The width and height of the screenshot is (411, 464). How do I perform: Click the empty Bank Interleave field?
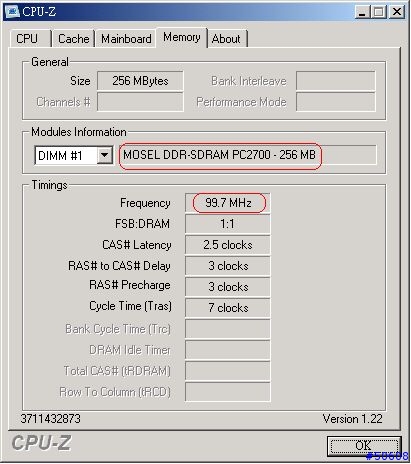[336, 81]
